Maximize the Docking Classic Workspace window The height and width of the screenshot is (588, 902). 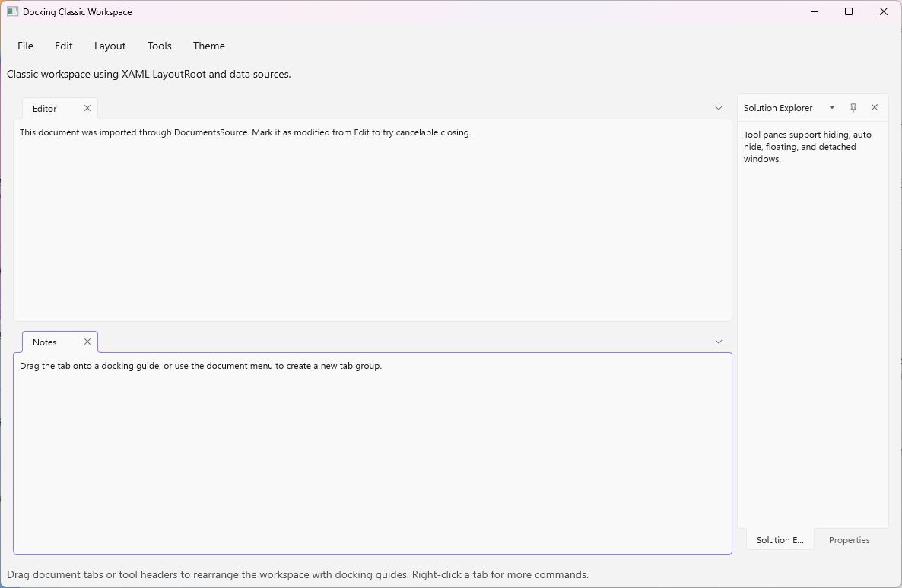[849, 11]
